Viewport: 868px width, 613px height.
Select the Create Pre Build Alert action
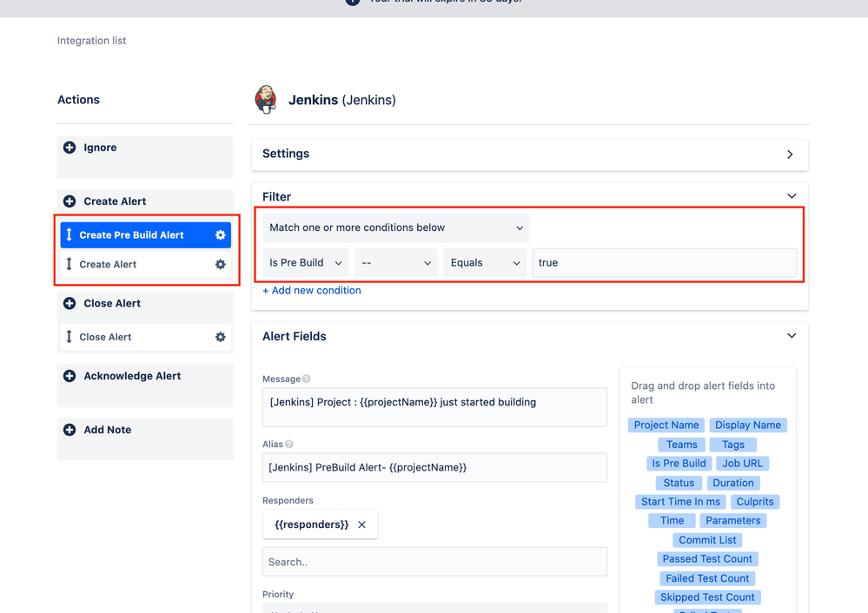pos(146,235)
